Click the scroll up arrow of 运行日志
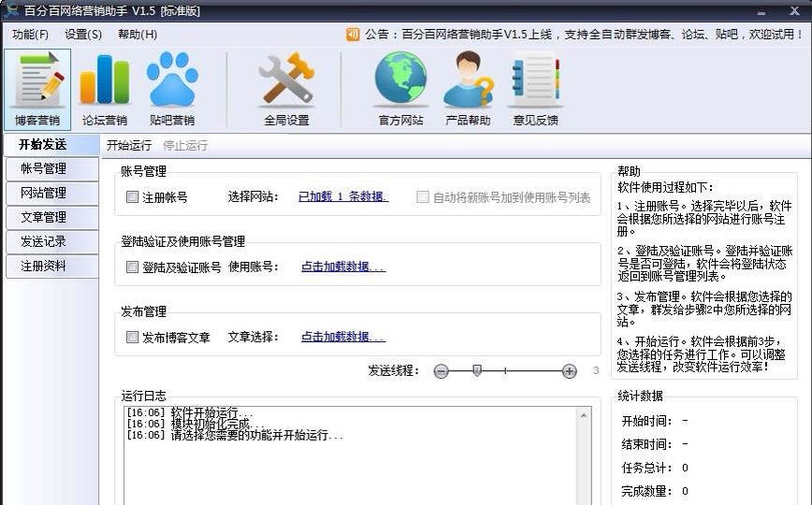The height and width of the screenshot is (505, 812). [584, 415]
